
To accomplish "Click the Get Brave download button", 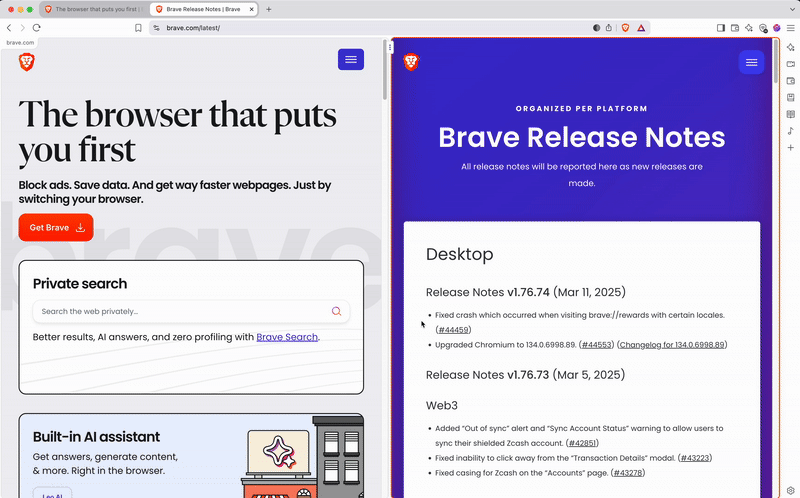I will pyautogui.click(x=56, y=228).
